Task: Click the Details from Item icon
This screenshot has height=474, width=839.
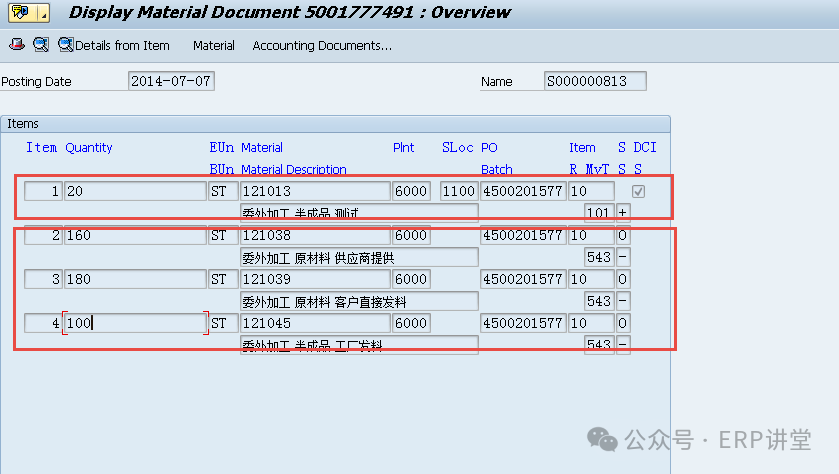Action: click(66, 45)
